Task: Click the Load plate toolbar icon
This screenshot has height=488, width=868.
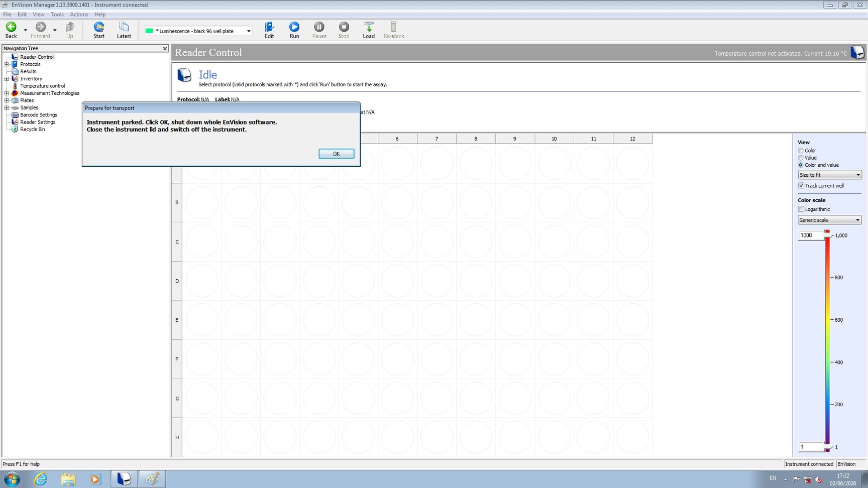Action: click(x=369, y=27)
